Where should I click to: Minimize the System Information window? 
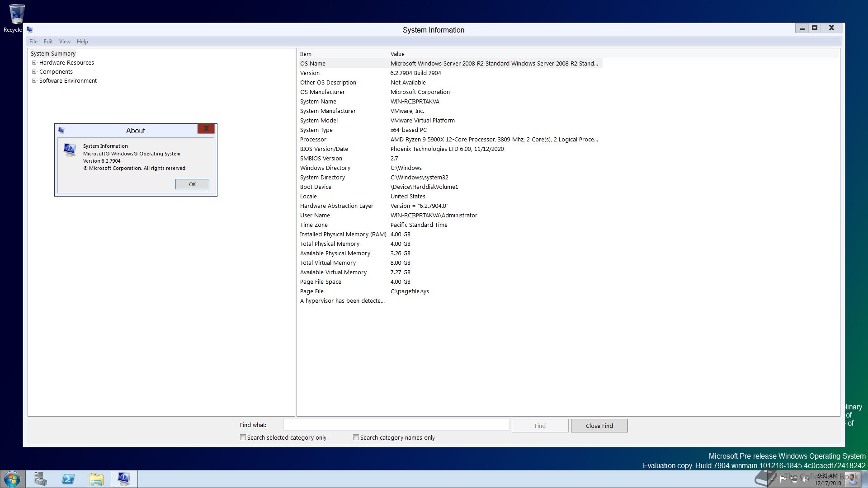[x=802, y=28]
